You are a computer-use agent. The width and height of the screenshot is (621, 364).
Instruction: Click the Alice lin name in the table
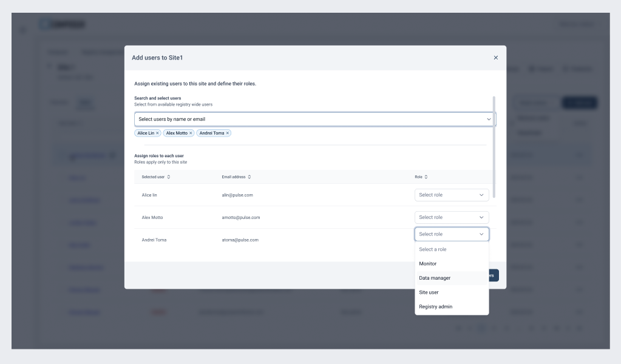149,195
